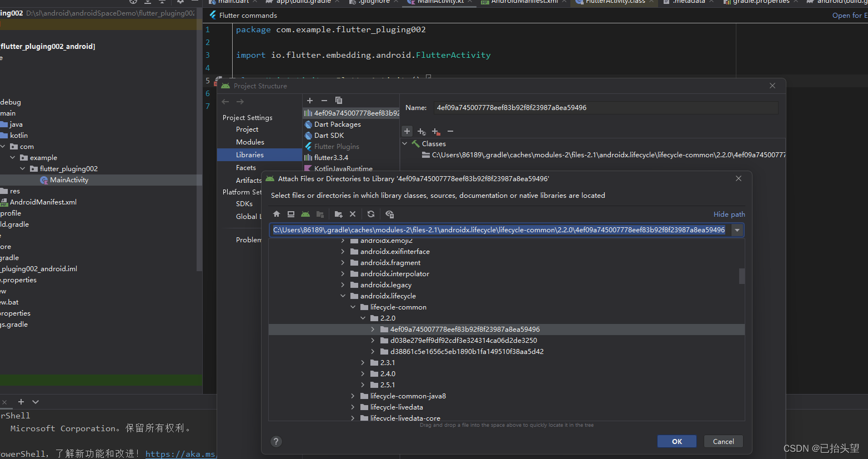This screenshot has height=459, width=868.
Task: Confirm selection with OK button
Action: coord(677,441)
